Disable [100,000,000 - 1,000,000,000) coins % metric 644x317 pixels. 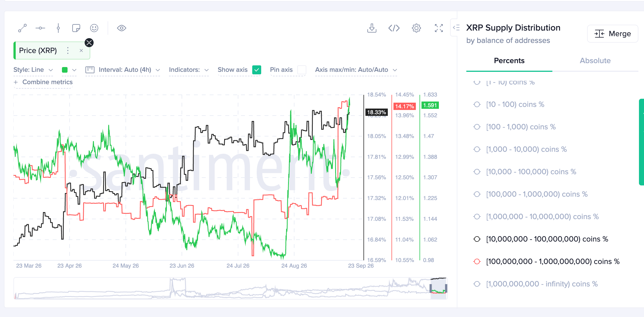tap(546, 261)
